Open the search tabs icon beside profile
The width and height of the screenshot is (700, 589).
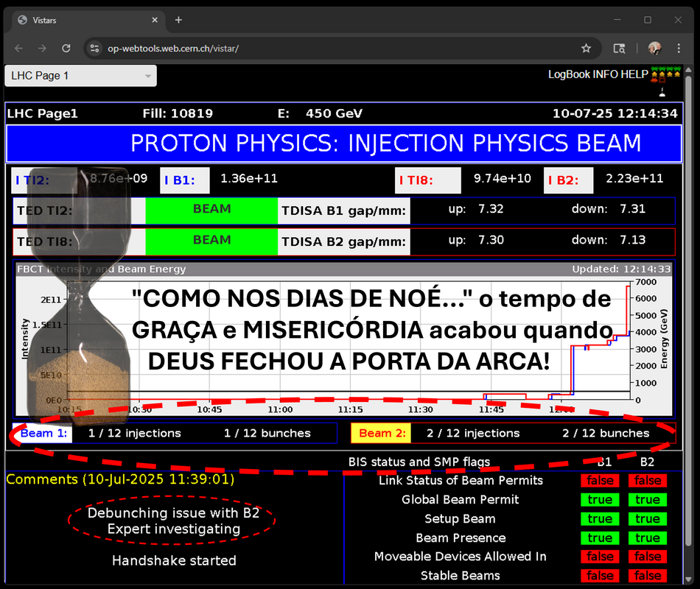(x=620, y=49)
